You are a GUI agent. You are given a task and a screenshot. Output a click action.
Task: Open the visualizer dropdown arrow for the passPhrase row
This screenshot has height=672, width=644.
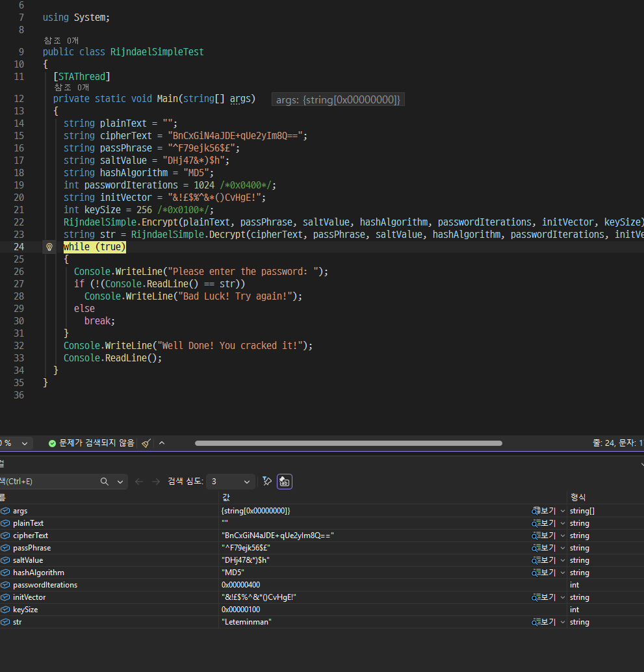563,548
